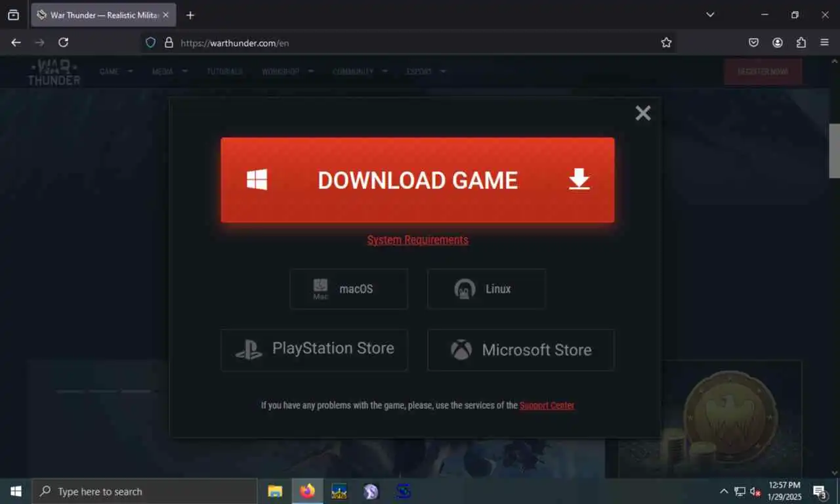Open the clock showing 12:57 PM

(784, 491)
